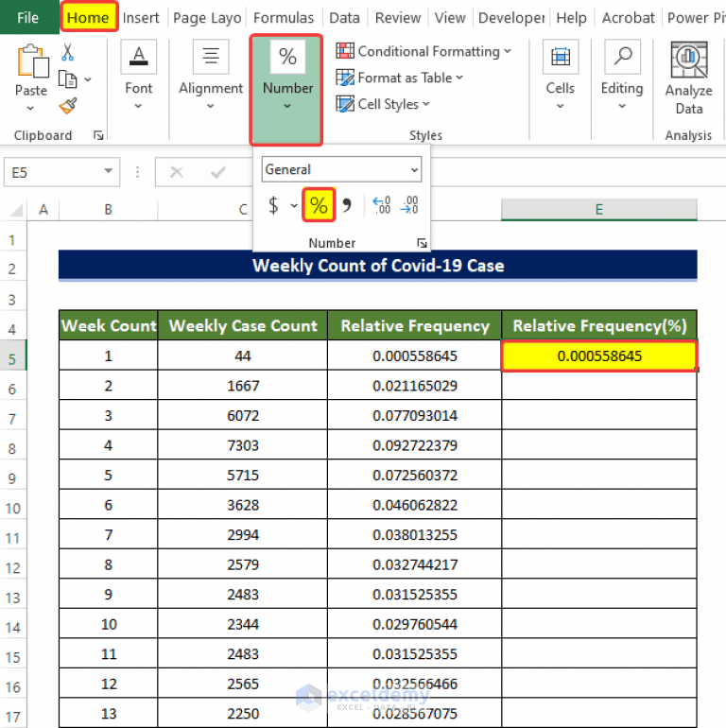Switch to the Data tab
Screen dimensions: 726x728
[344, 17]
